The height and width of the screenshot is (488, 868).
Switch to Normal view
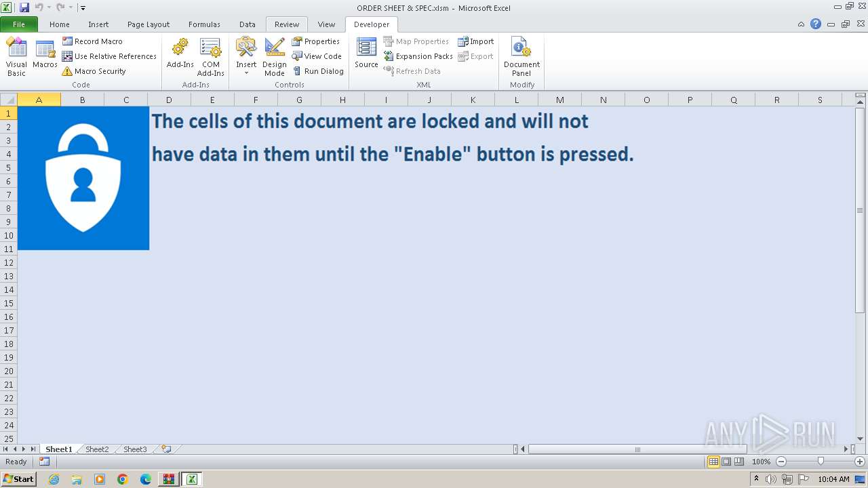(713, 462)
